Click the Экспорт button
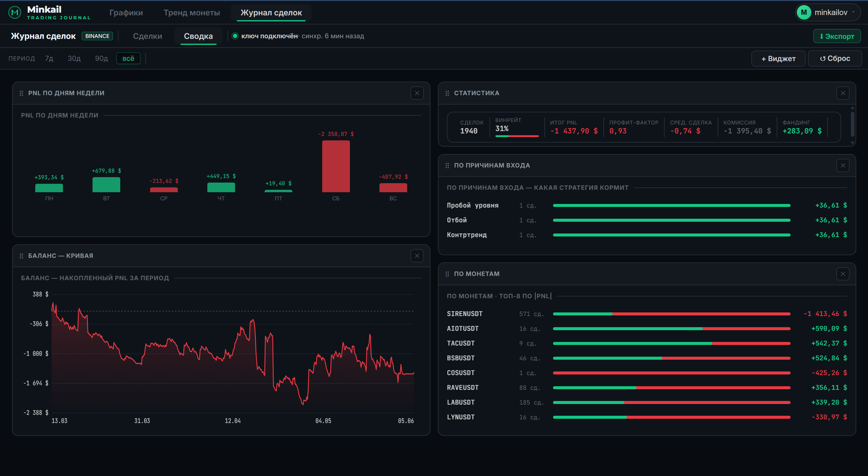Image resolution: width=868 pixels, height=476 pixels. pyautogui.click(x=837, y=36)
